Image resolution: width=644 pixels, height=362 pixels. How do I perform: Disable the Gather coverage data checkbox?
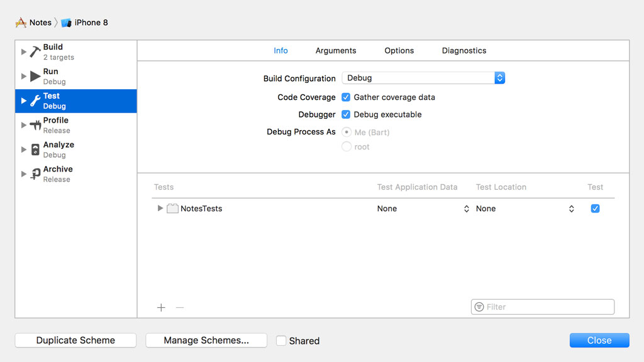[345, 97]
